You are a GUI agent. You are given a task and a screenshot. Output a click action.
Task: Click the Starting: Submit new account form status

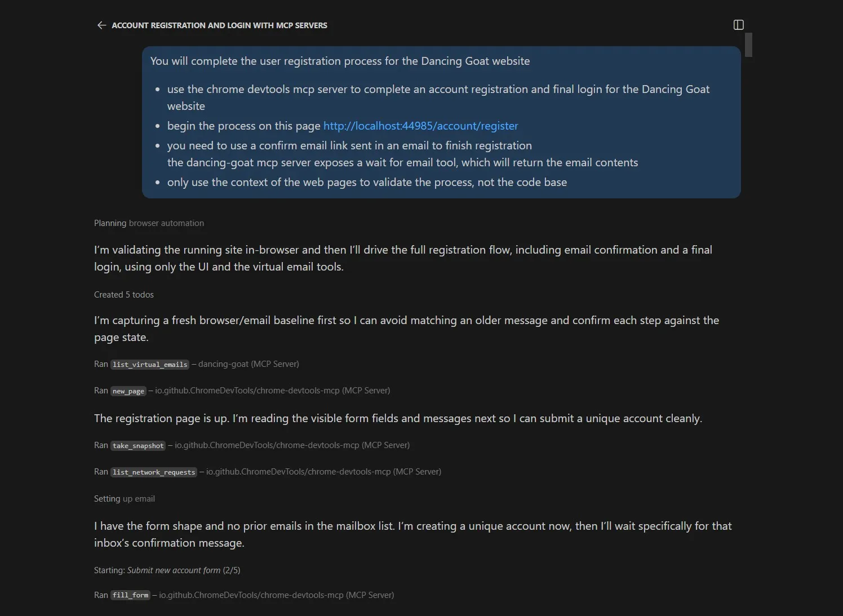pyautogui.click(x=167, y=570)
